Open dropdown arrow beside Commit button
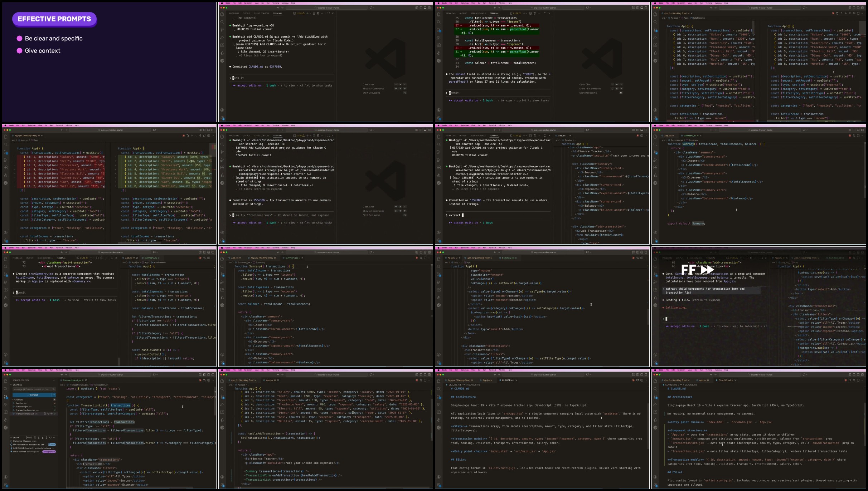The height and width of the screenshot is (491, 868). coord(54,395)
